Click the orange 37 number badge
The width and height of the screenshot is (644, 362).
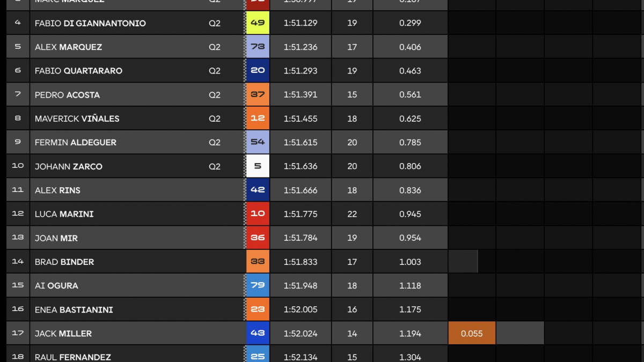click(258, 94)
